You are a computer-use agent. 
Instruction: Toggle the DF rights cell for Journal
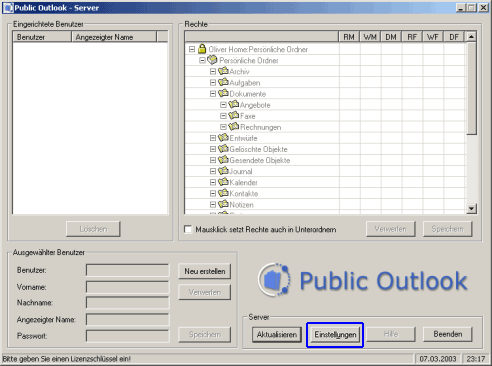pyautogui.click(x=454, y=171)
